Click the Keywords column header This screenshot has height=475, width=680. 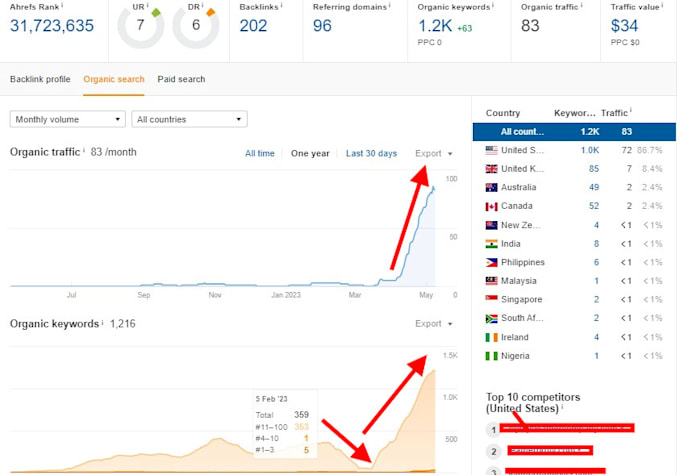[x=575, y=113]
